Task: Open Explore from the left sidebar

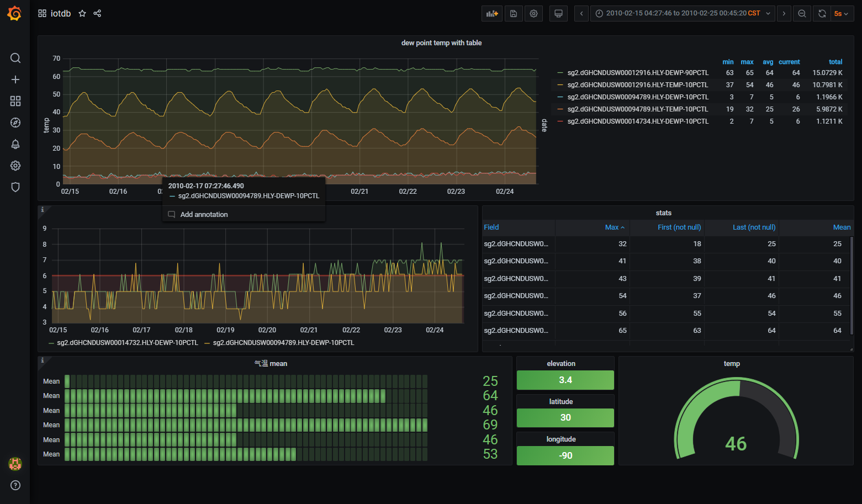Action: coord(15,123)
